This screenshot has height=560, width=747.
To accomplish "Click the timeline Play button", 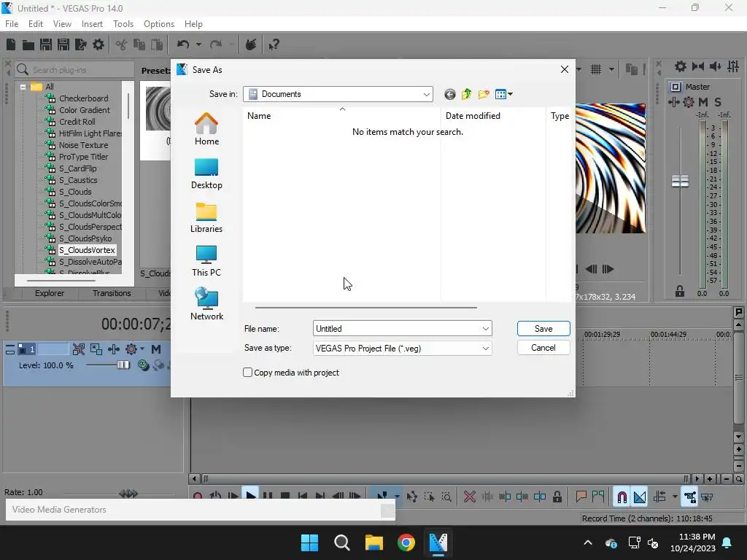I will coord(250,495).
